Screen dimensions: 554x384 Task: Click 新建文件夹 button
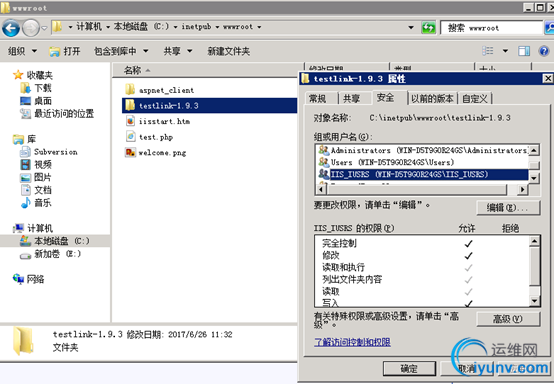click(229, 51)
